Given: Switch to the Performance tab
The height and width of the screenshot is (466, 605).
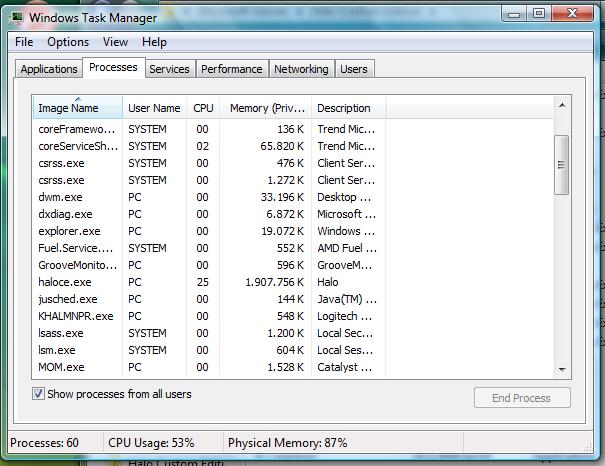Looking at the screenshot, I should pos(231,69).
